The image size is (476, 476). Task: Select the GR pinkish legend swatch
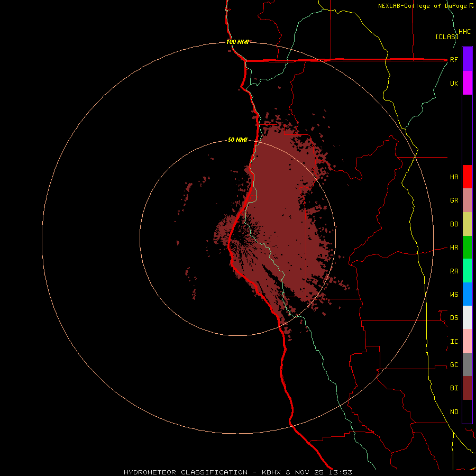pyautogui.click(x=467, y=200)
